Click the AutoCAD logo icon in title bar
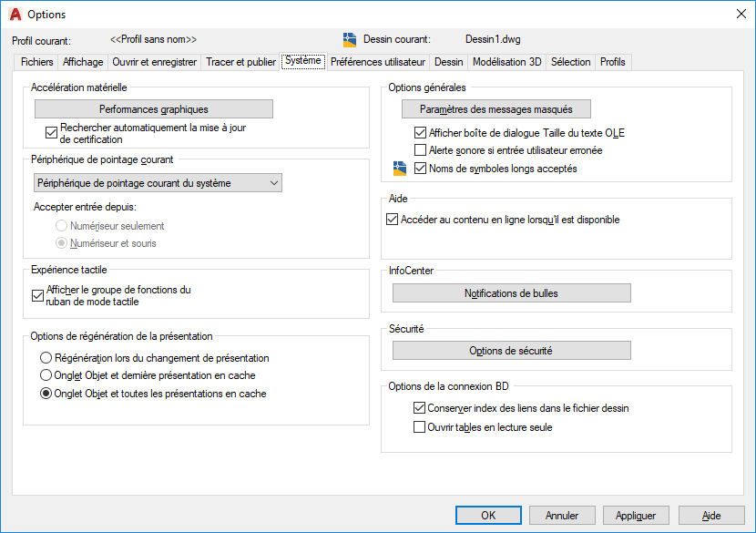 [x=15, y=15]
